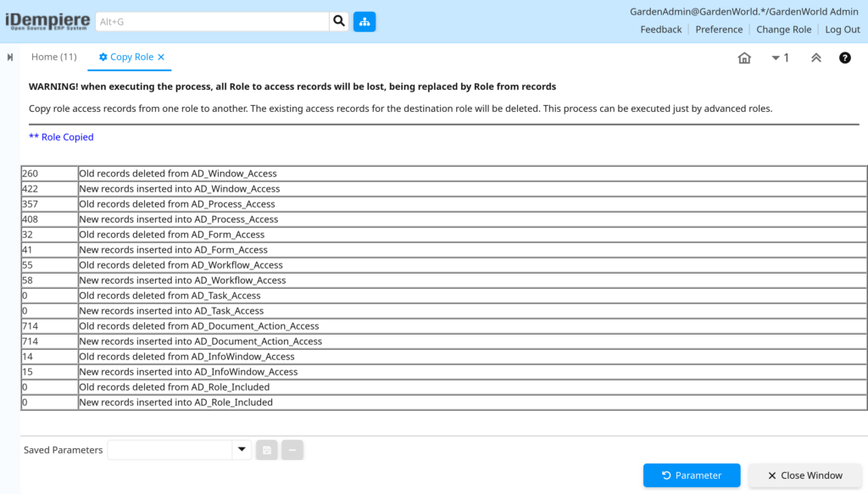This screenshot has width=868, height=494.
Task: Open the menu tree icon button
Action: coord(364,21)
